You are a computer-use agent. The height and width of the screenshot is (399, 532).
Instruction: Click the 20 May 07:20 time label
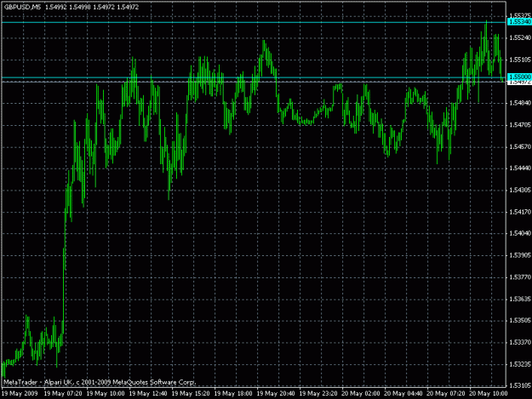point(446,394)
